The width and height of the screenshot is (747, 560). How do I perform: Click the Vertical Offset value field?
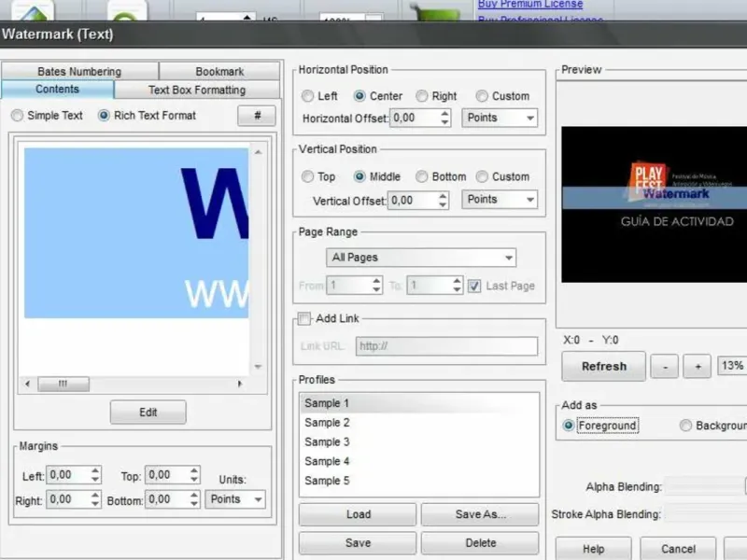coord(413,201)
